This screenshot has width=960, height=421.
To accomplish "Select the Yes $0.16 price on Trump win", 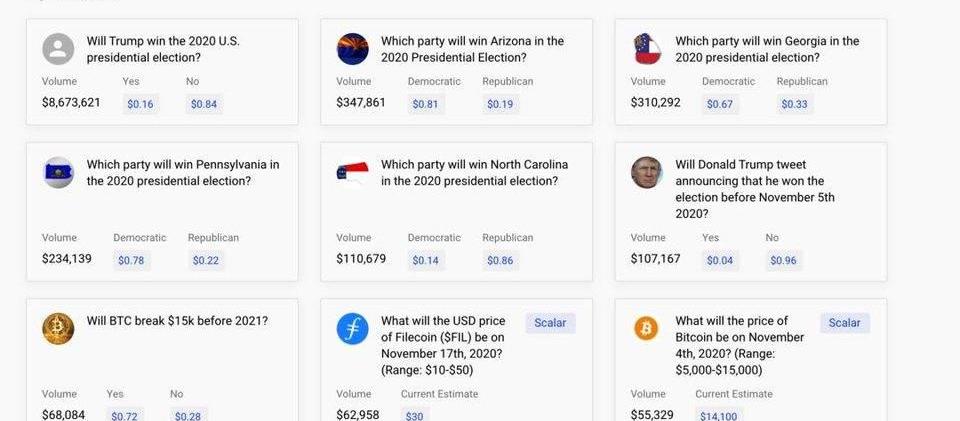I will pos(140,104).
